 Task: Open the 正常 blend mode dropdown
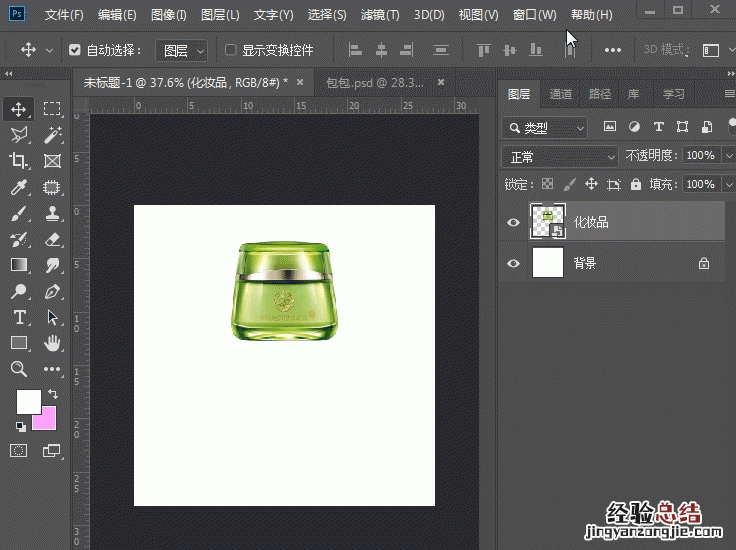coord(560,157)
